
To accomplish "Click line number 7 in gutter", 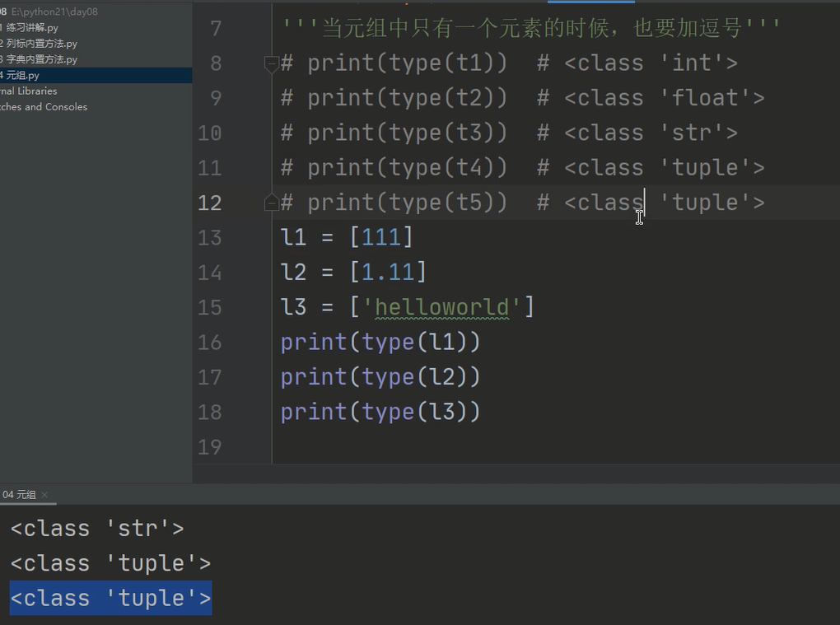I will 216,28.
